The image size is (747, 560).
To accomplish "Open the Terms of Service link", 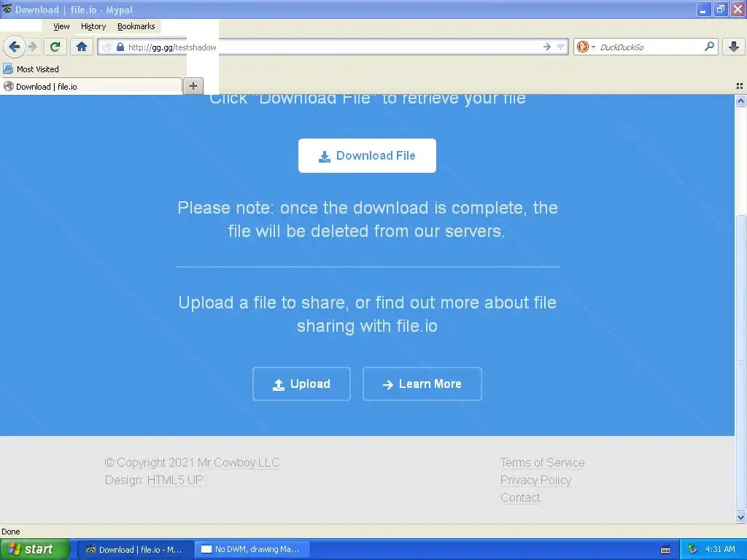I will (x=542, y=463).
